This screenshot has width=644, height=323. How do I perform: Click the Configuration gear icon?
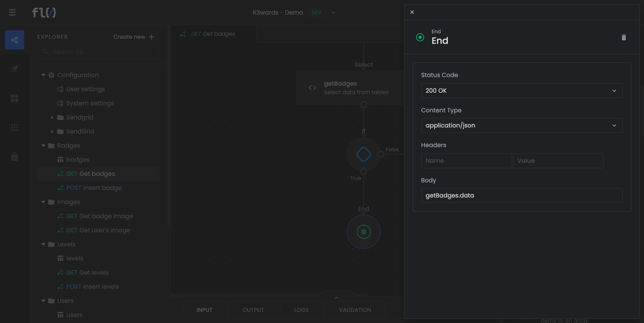point(51,75)
